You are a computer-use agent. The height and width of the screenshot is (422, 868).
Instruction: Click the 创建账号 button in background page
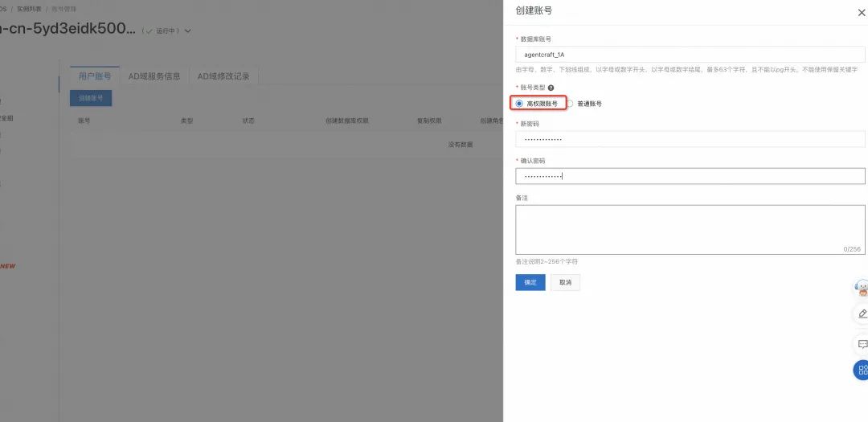[x=91, y=98]
